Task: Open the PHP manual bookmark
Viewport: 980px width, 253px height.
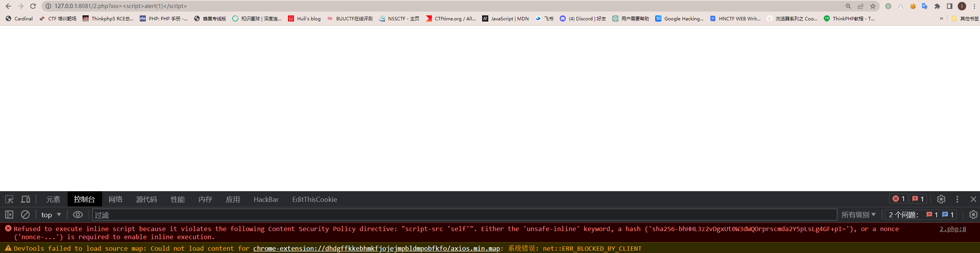Action: [164, 18]
